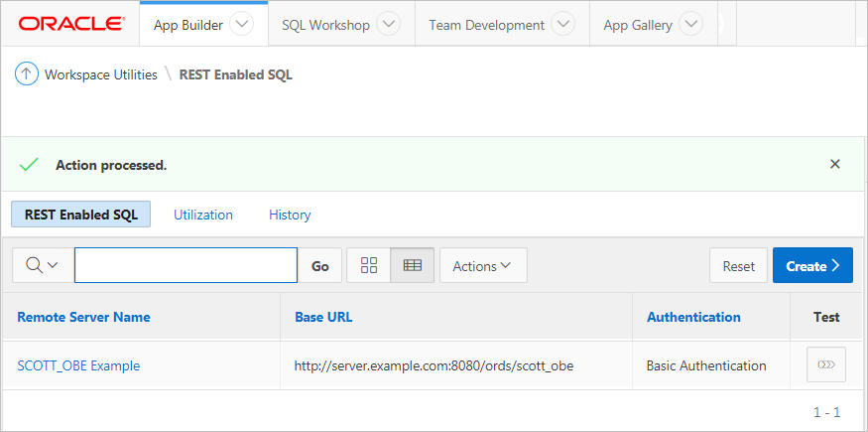Image resolution: width=868 pixels, height=432 pixels.
Task: Open the SCOTT_OBE Example link
Action: [78, 365]
